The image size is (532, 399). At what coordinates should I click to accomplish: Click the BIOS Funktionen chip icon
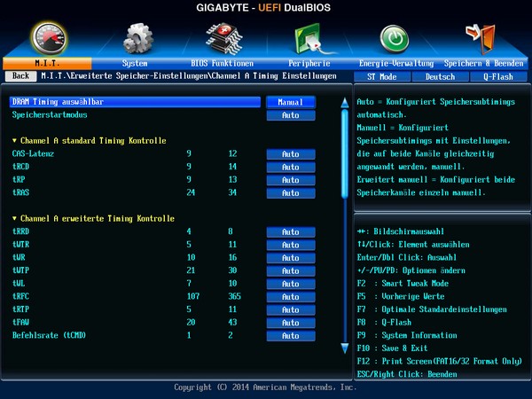[224, 39]
